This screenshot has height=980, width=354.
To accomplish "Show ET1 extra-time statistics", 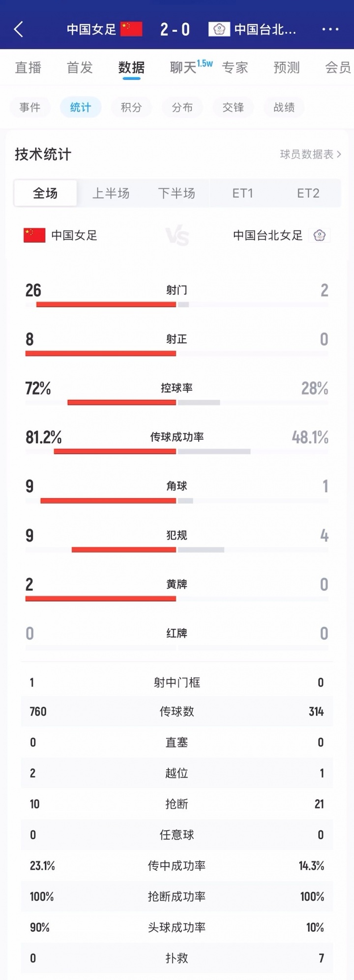I will pos(242,193).
